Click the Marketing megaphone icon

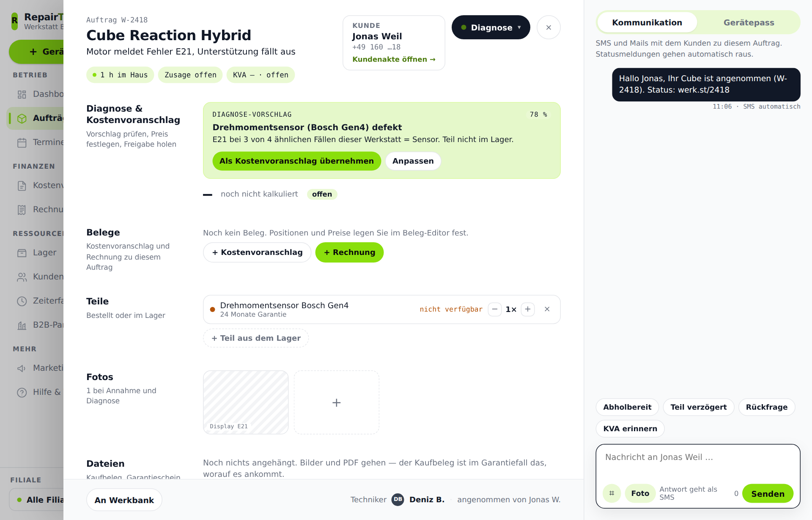(22, 368)
